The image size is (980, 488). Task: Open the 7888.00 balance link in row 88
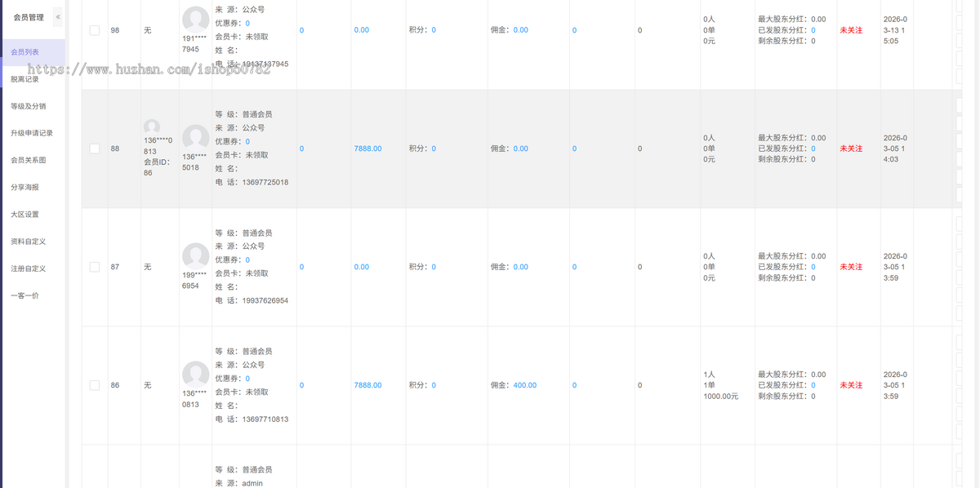click(x=367, y=149)
